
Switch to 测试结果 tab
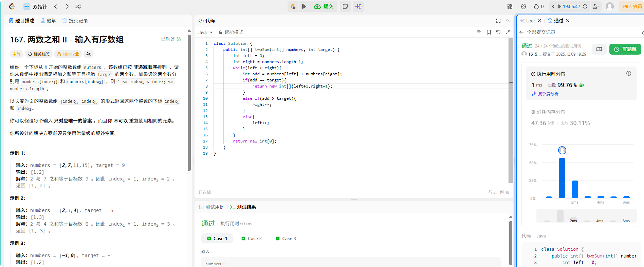coord(243,207)
